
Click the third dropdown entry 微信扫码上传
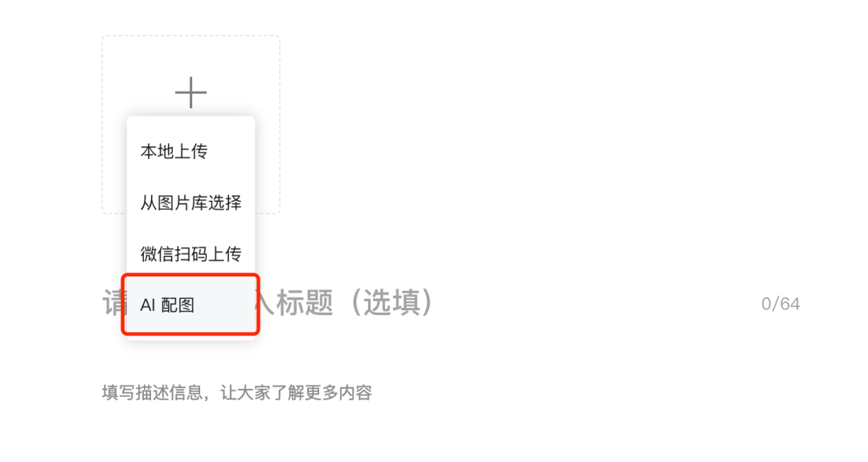191,253
